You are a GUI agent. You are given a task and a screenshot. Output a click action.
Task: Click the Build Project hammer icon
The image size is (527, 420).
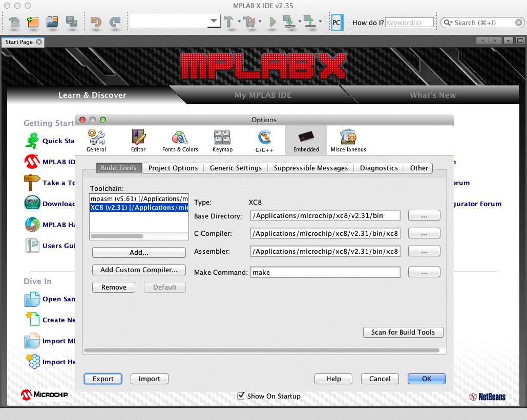(x=229, y=22)
